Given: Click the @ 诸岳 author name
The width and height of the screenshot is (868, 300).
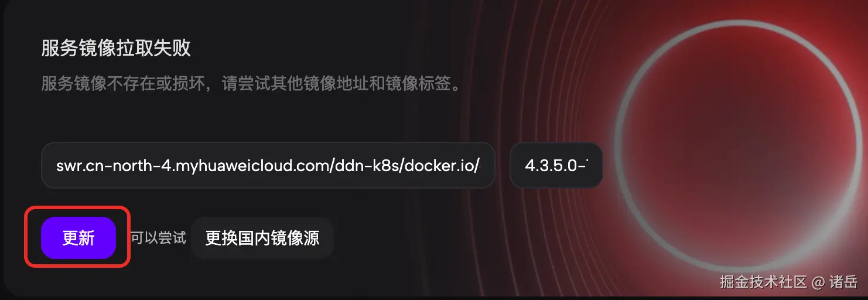Looking at the screenshot, I should pos(835,282).
